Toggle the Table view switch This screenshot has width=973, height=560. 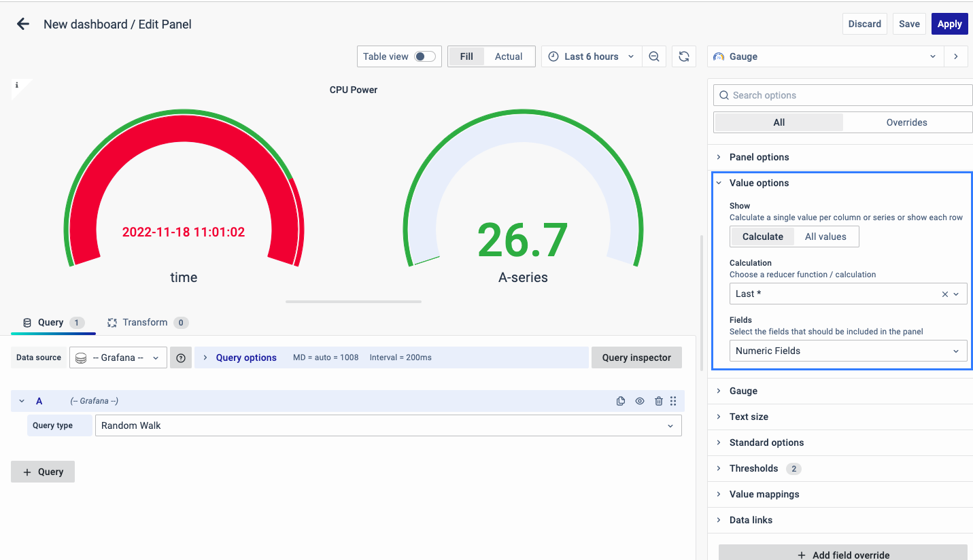pyautogui.click(x=425, y=56)
